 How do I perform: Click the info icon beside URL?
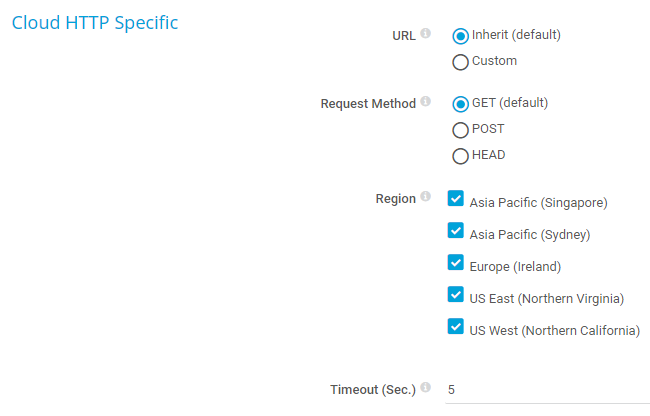pyautogui.click(x=425, y=34)
